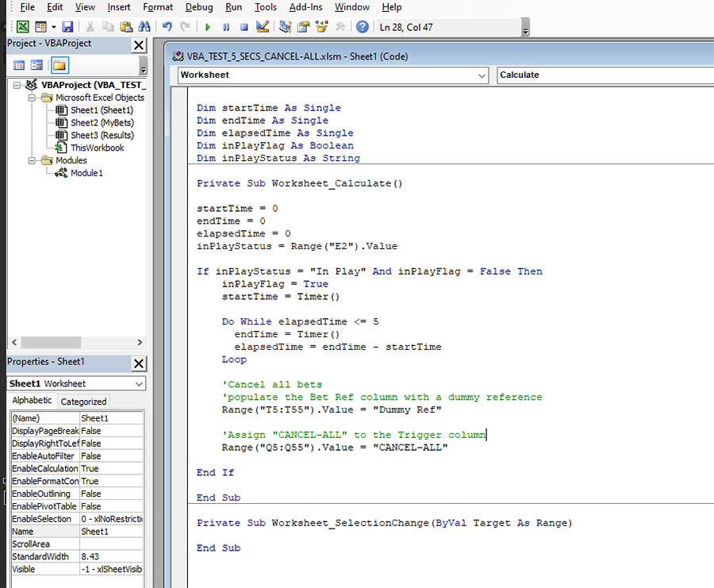Toggle Folders button in Project panel

(59, 65)
